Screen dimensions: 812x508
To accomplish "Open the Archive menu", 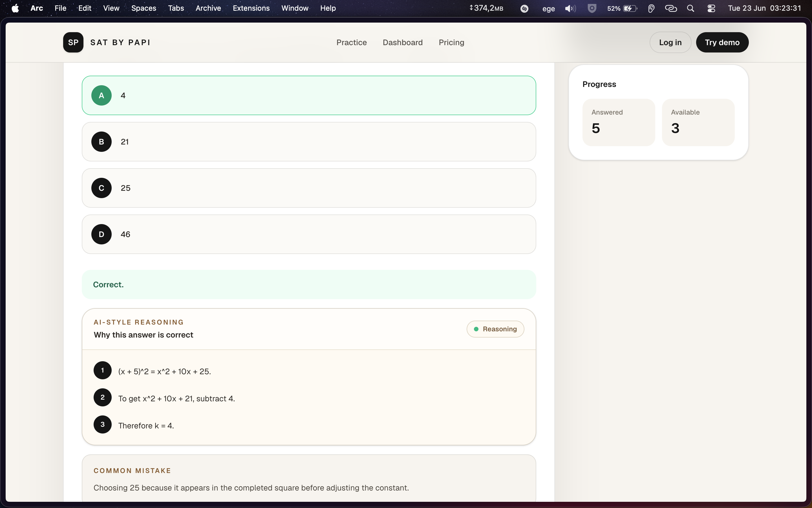I will 208,8.
